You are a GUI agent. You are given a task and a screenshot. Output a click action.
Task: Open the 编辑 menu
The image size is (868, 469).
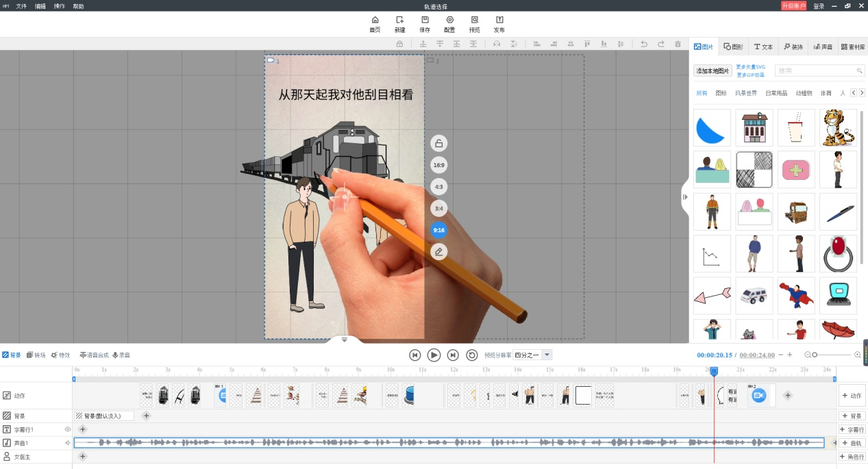pos(40,6)
